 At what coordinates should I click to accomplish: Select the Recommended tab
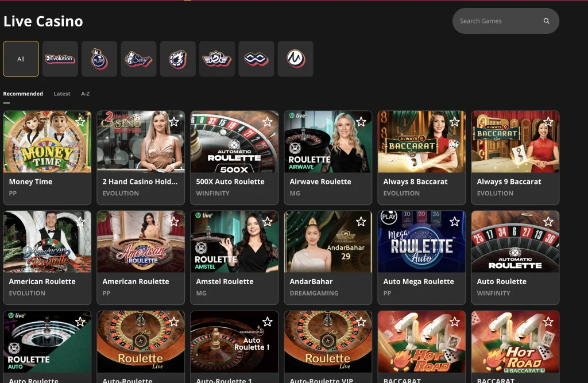pyautogui.click(x=23, y=94)
